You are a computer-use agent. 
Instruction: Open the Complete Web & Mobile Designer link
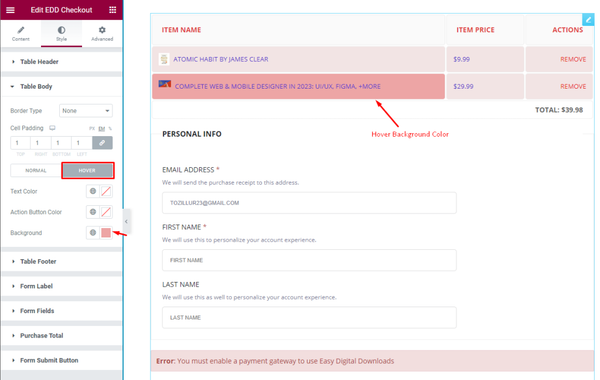[x=277, y=86]
